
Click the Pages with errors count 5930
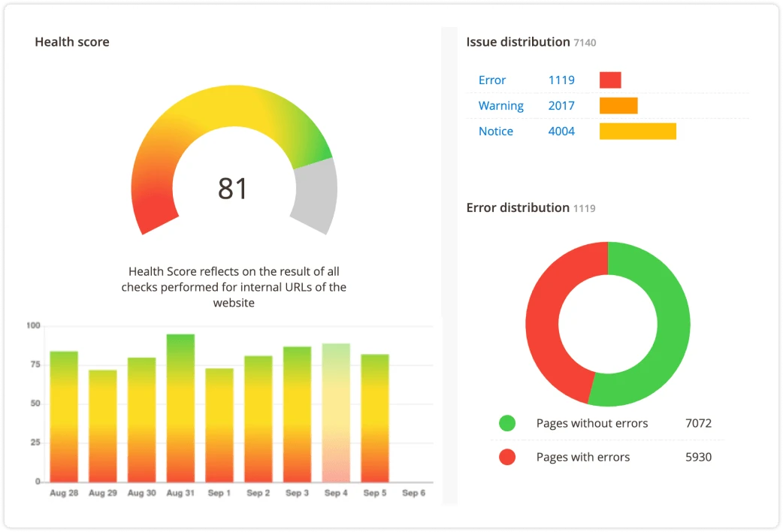coord(699,457)
